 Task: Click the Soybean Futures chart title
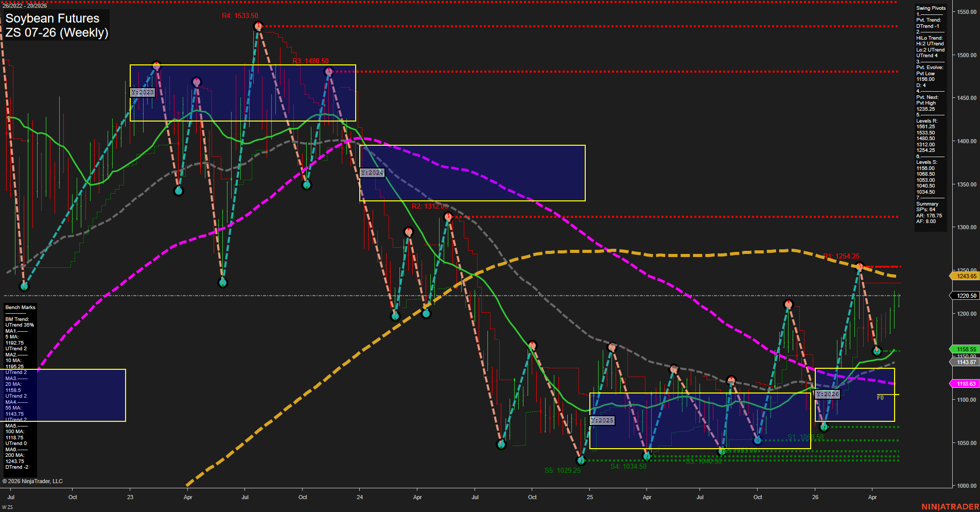(52, 19)
